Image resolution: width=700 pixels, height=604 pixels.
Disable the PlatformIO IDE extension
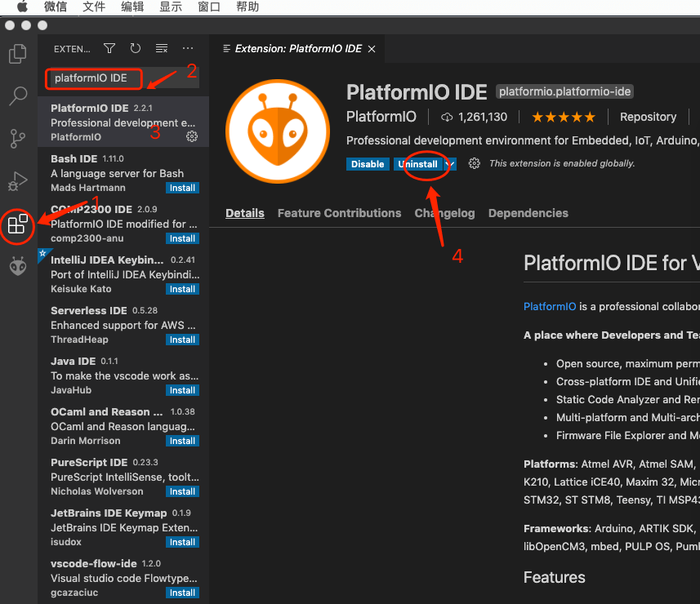368,164
